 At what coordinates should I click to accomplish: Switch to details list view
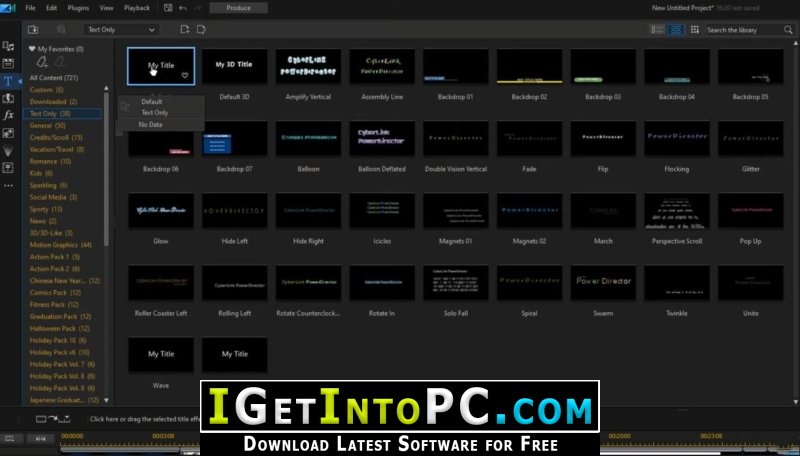click(659, 30)
